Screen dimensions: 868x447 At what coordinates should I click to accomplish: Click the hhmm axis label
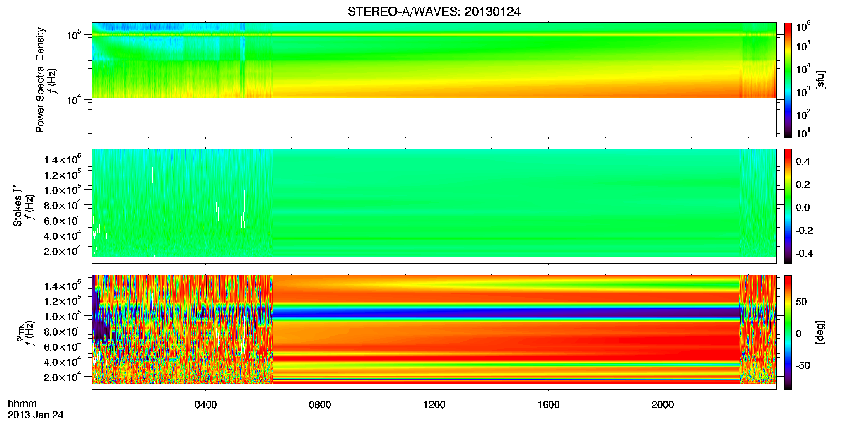[x=22, y=404]
